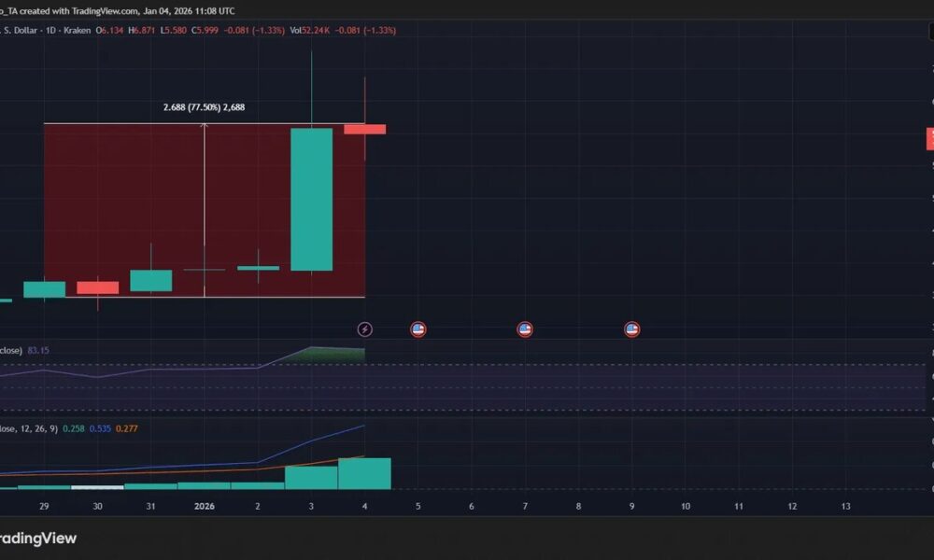The width and height of the screenshot is (934, 560).
Task: Click the purple lightning event icon
Action: click(x=365, y=329)
